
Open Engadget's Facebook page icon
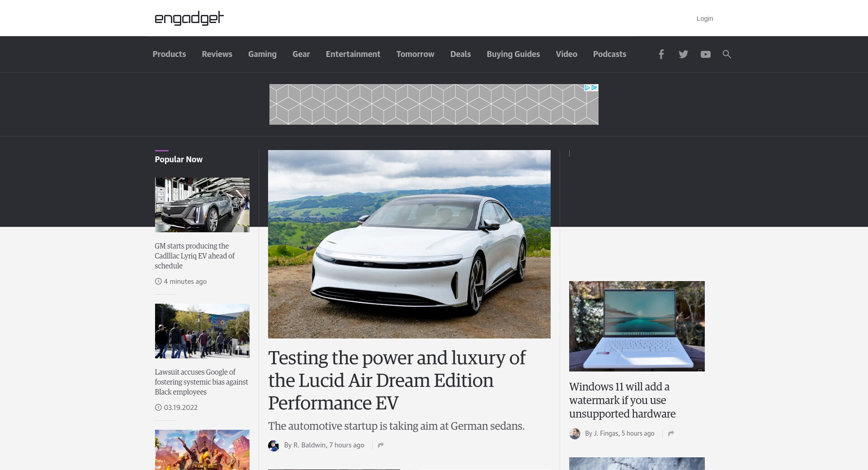pos(661,54)
